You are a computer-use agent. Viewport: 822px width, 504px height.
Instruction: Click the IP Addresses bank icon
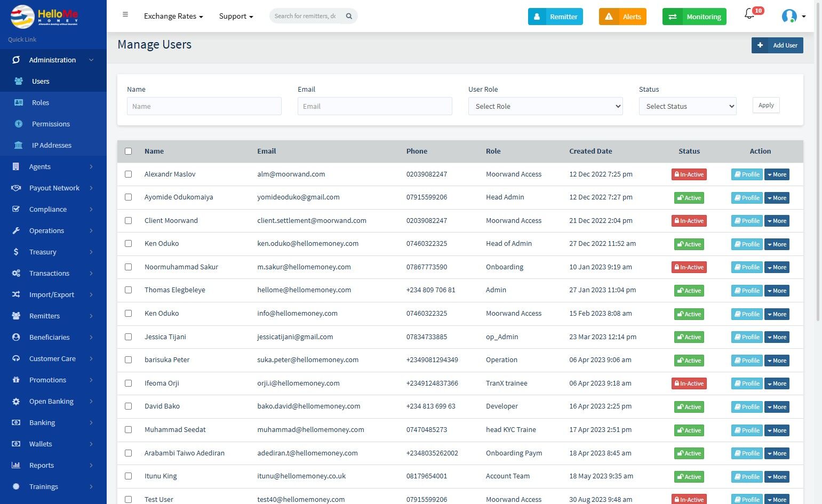[x=19, y=145]
